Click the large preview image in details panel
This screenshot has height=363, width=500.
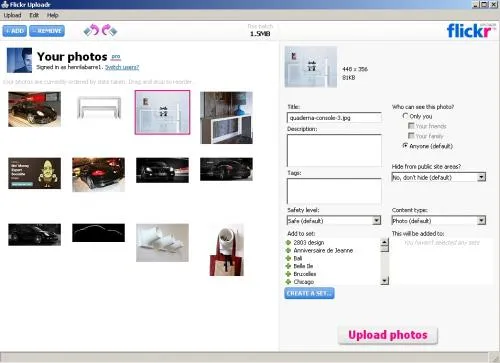click(311, 67)
